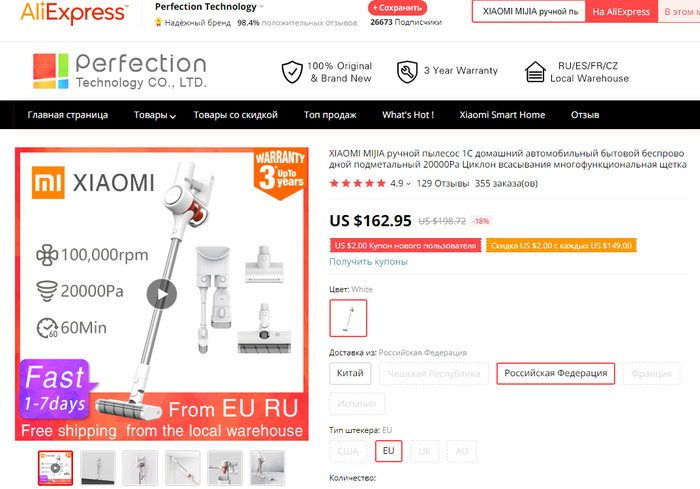Click the Local Warehouse house icon
700x489 pixels.
coord(535,72)
